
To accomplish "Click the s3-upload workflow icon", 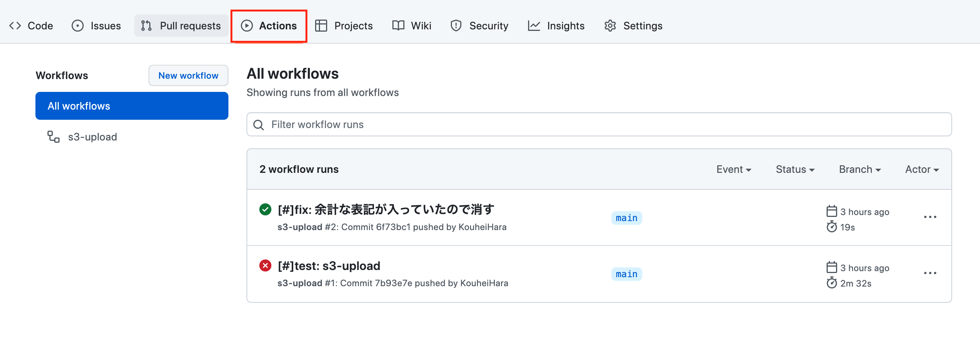I will (54, 137).
